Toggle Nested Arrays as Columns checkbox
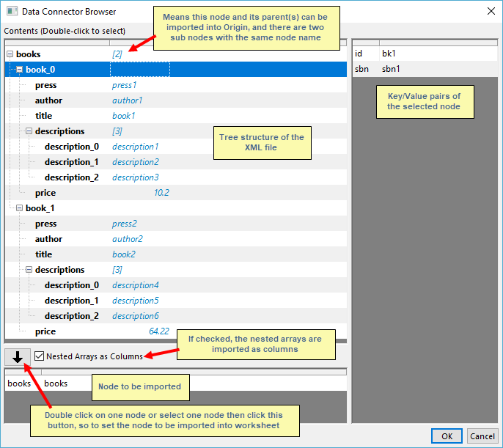503x448 pixels. [39, 356]
